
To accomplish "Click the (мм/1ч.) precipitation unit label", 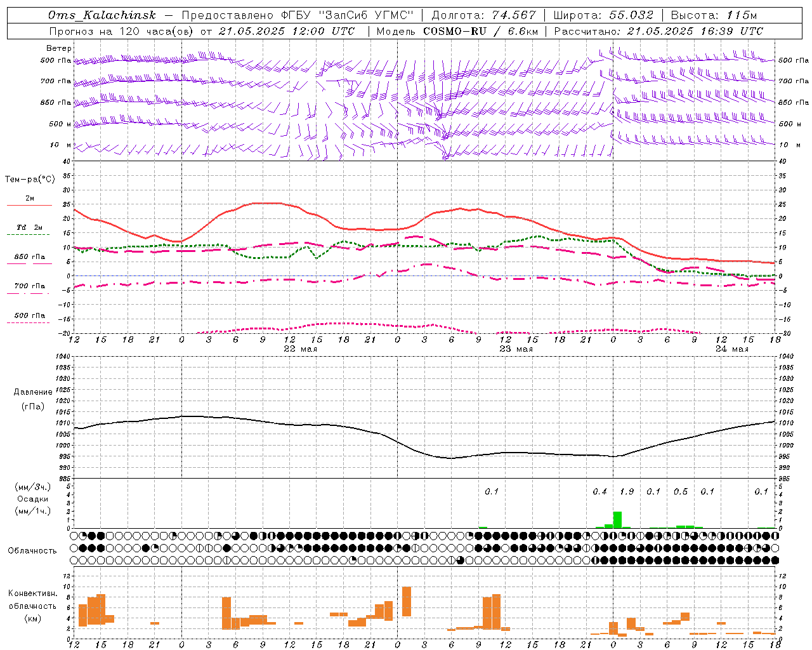I will 33,511.
